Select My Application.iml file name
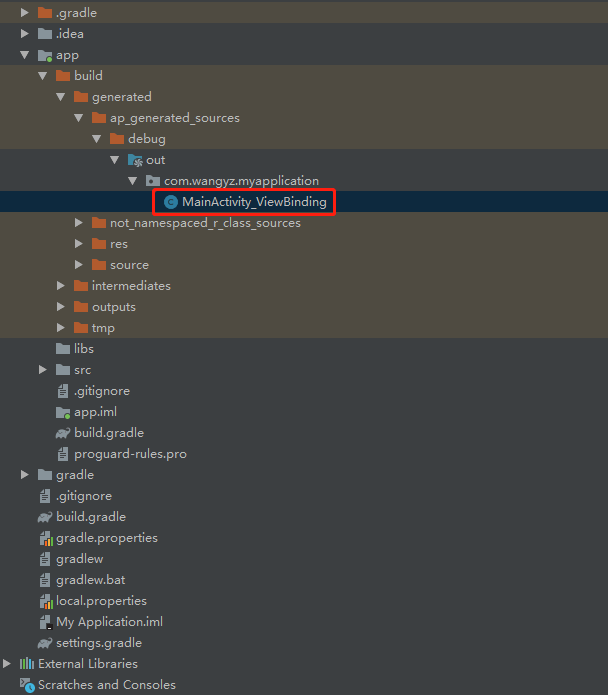Image resolution: width=608 pixels, height=695 pixels. tap(109, 622)
